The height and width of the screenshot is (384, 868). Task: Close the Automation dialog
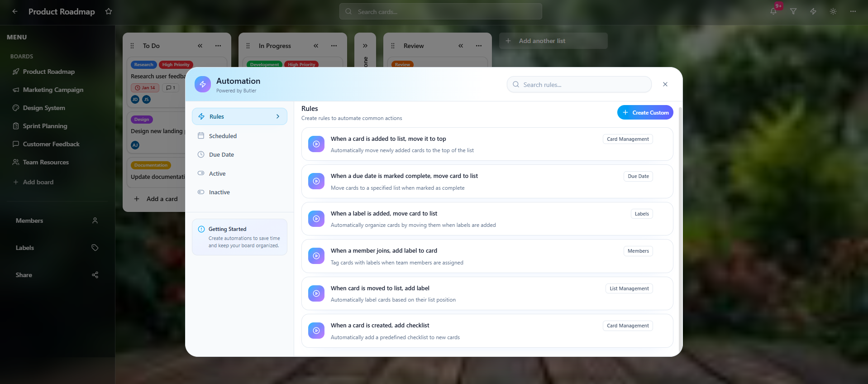[x=665, y=84]
